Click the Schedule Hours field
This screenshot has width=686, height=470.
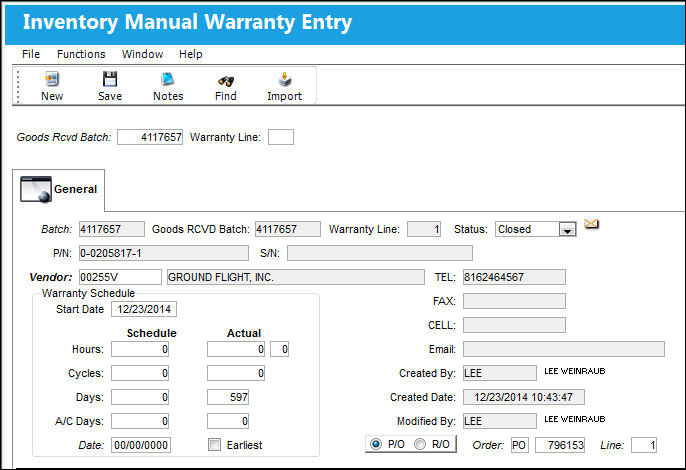coord(140,349)
